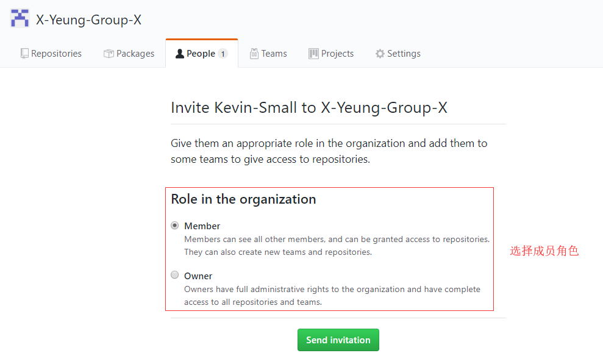
Task: Click the Repositories book icon
Action: click(x=24, y=54)
